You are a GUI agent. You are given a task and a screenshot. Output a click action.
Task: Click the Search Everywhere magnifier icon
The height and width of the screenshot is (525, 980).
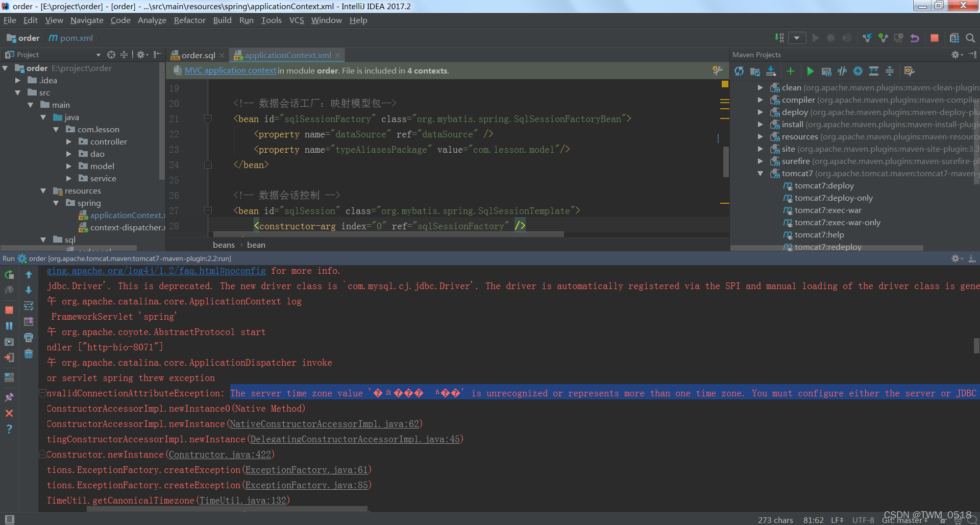[970, 38]
